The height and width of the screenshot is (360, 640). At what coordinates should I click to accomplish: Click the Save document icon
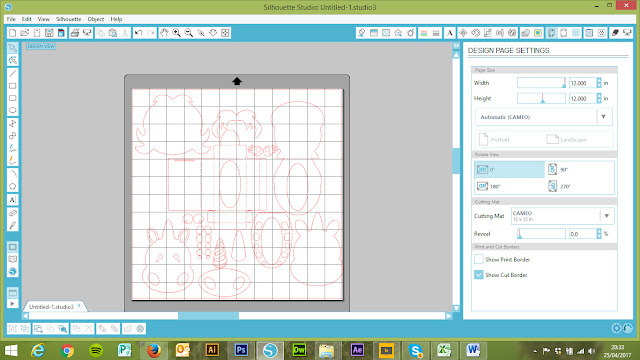(x=49, y=33)
